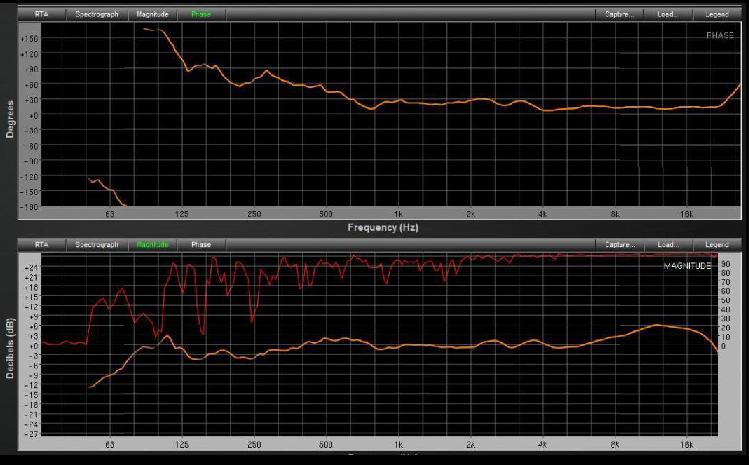Switch the lower panel to the RTA tab
The height and width of the screenshot is (465, 749).
click(41, 244)
